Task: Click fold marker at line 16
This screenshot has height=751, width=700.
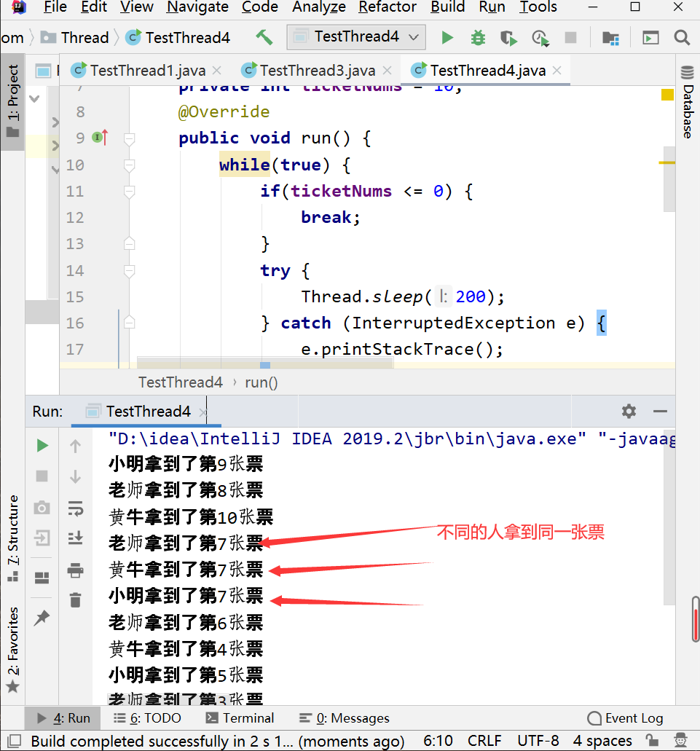Action: [129, 323]
